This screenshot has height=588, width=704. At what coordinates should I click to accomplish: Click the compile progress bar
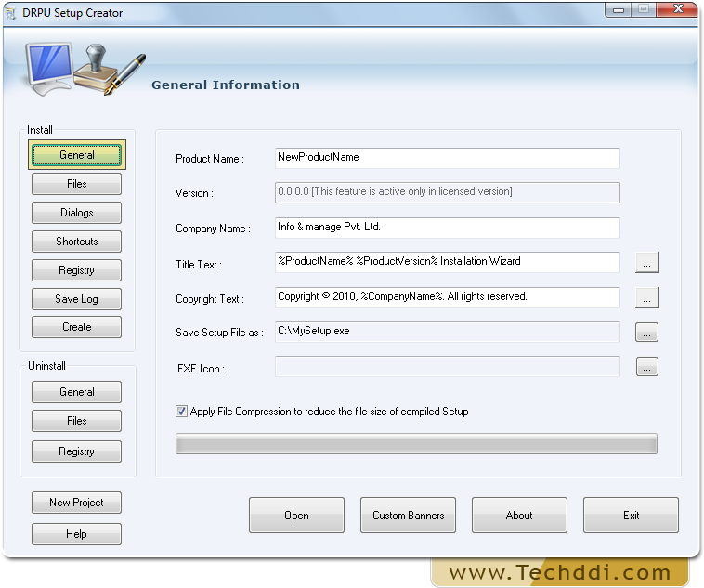tap(416, 444)
